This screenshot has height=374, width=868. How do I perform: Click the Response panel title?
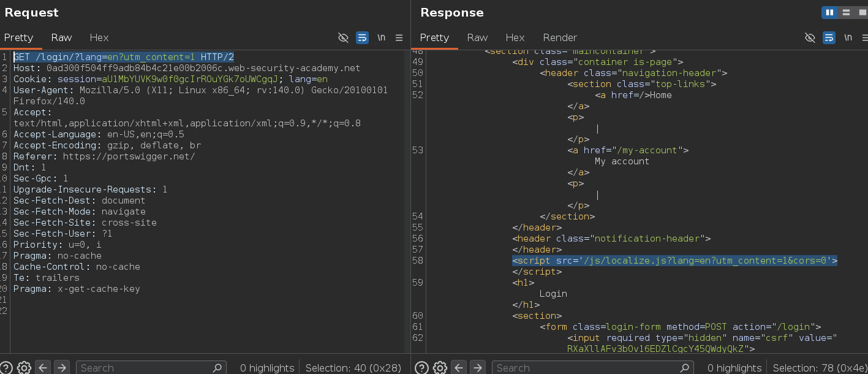[452, 12]
